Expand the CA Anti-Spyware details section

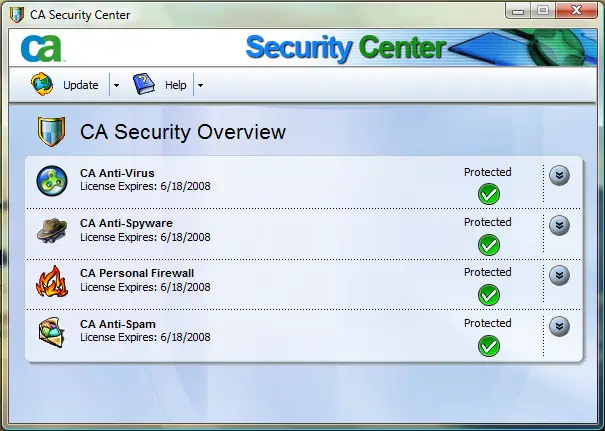click(559, 225)
